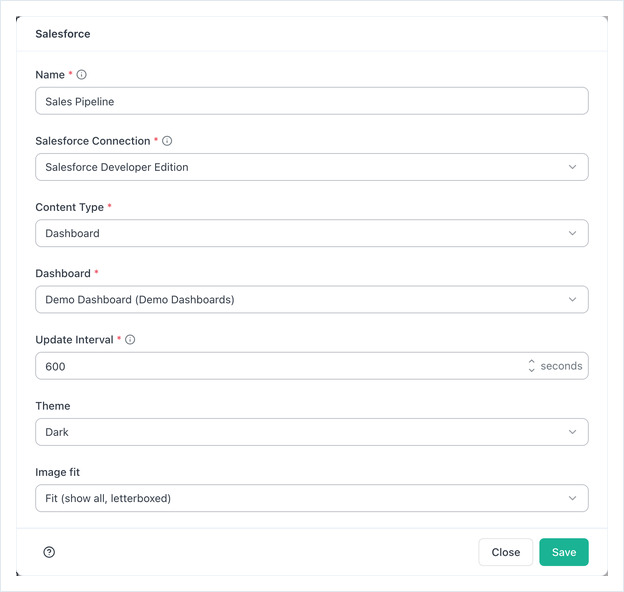Click the info icon next to Update Interval

[x=130, y=339]
